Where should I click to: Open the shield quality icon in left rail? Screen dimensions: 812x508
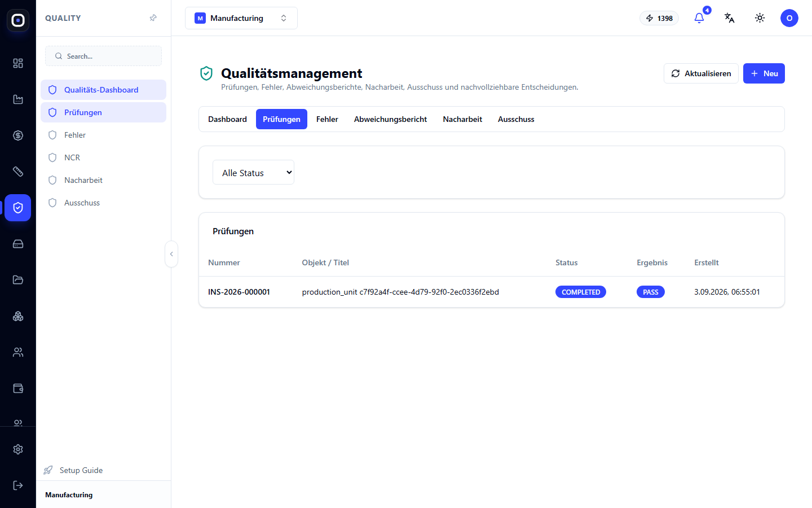click(x=18, y=208)
